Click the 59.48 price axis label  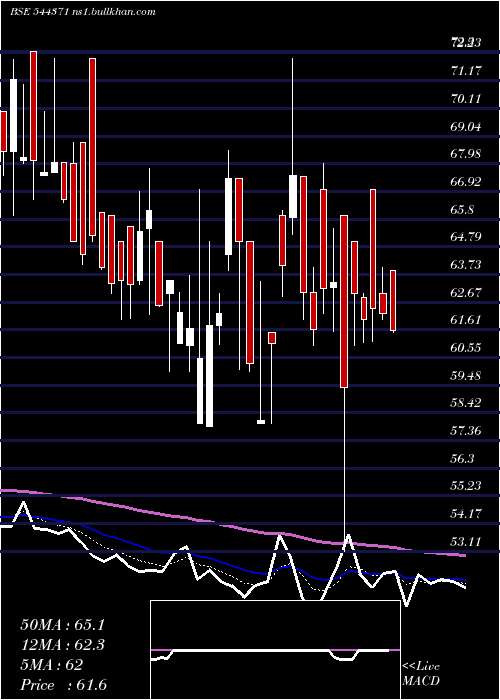pyautogui.click(x=466, y=375)
